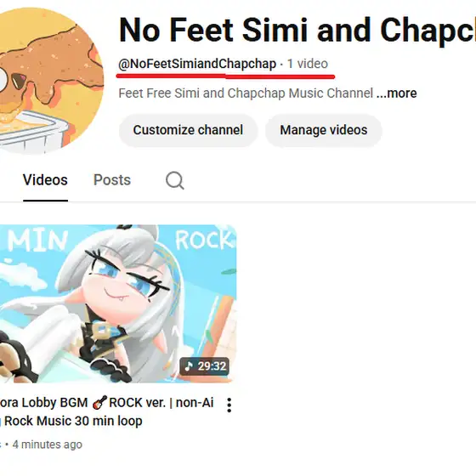This screenshot has height=476, width=476.
Task: Switch to the Videos tab
Action: [x=45, y=180]
